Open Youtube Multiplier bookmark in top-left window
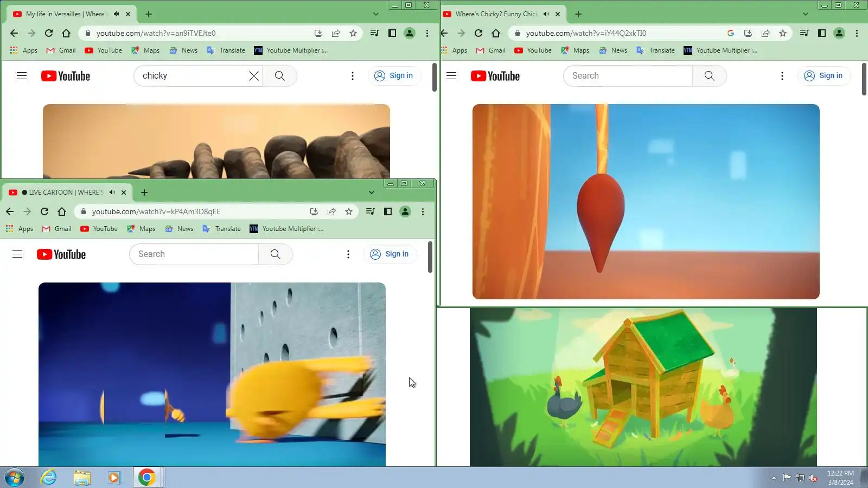The width and height of the screenshot is (868, 488). [x=291, y=50]
